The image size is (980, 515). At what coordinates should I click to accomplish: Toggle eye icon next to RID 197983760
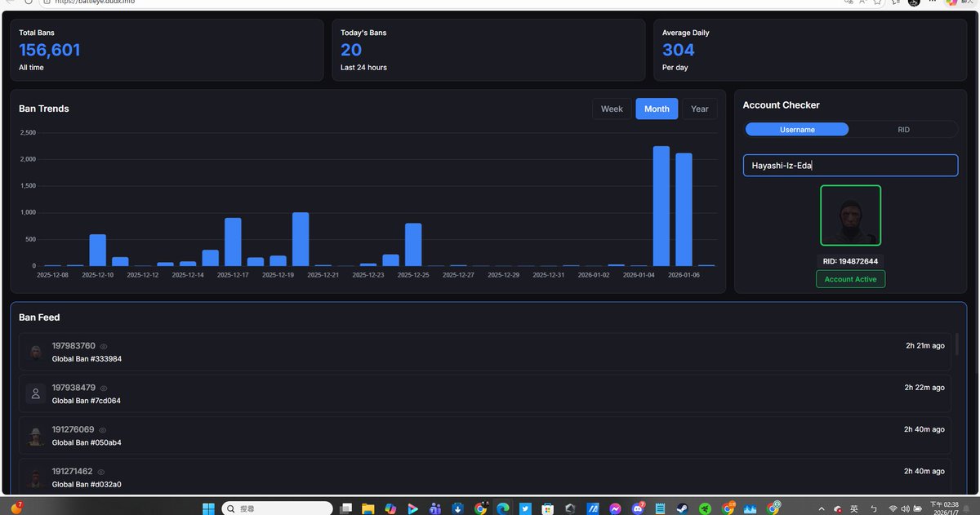tap(104, 346)
